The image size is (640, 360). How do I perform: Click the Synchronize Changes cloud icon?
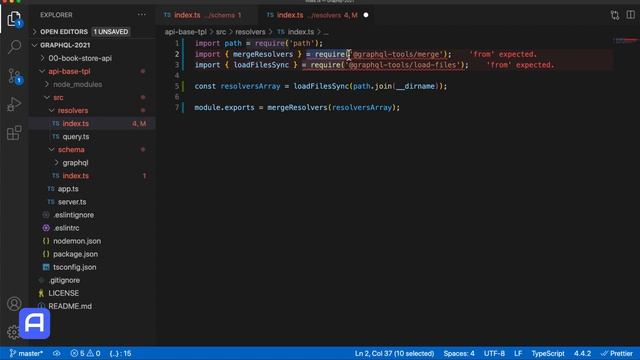[x=57, y=353]
